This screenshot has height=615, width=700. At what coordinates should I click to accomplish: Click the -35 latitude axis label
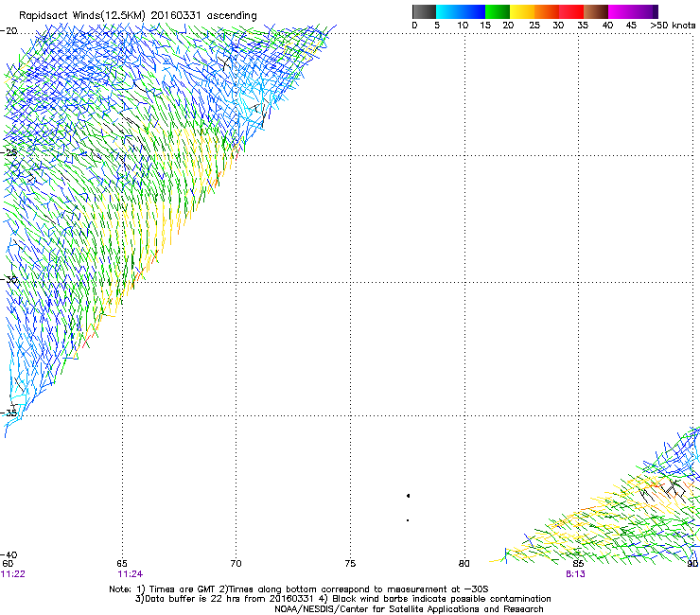point(9,413)
